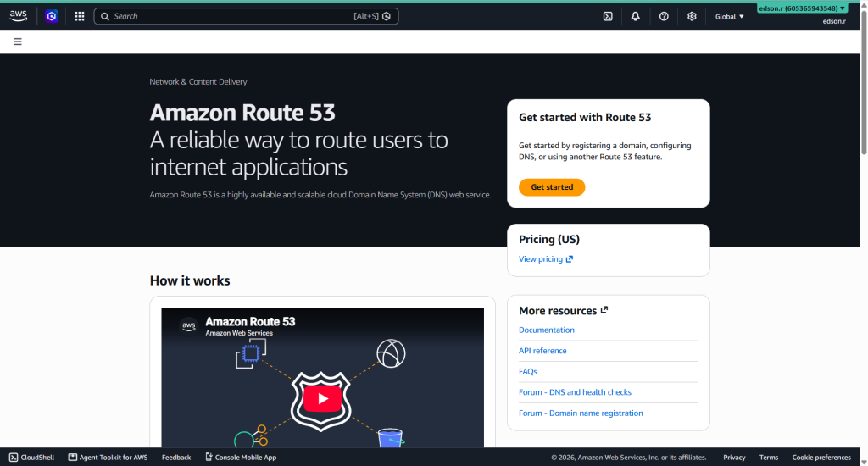Open CloudShell from the footer
Viewport: 868px width, 466px height.
31,458
